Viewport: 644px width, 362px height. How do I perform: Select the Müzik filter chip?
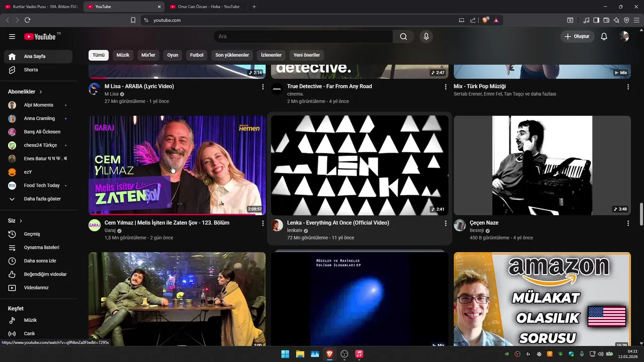point(123,55)
